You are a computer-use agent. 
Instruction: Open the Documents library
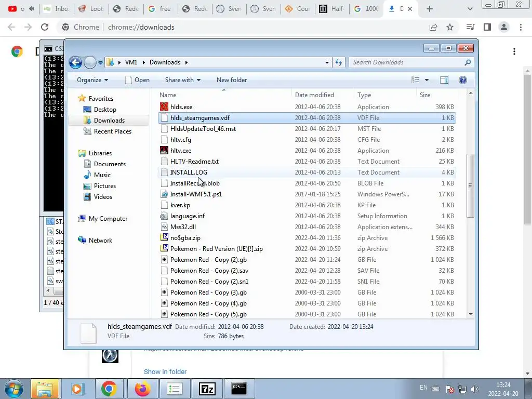point(110,164)
